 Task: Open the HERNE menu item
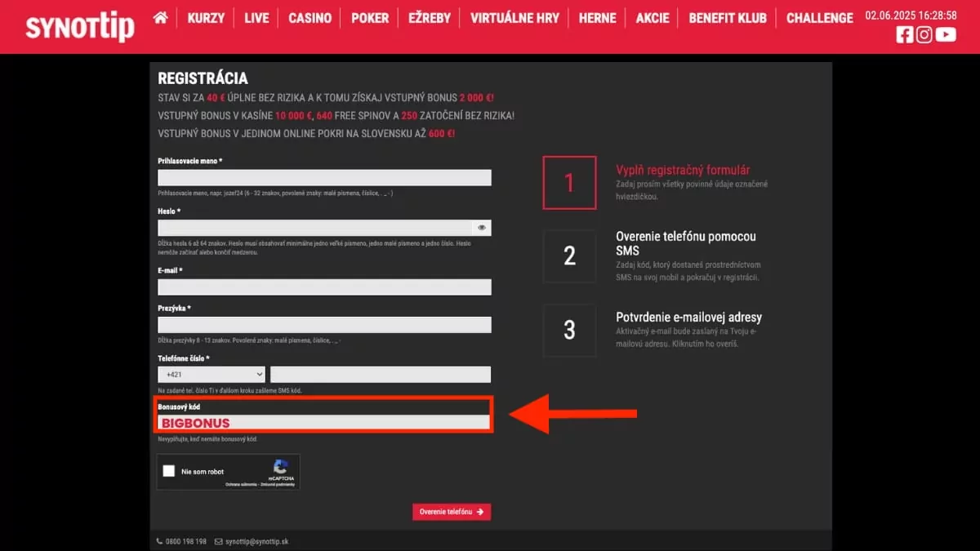597,18
